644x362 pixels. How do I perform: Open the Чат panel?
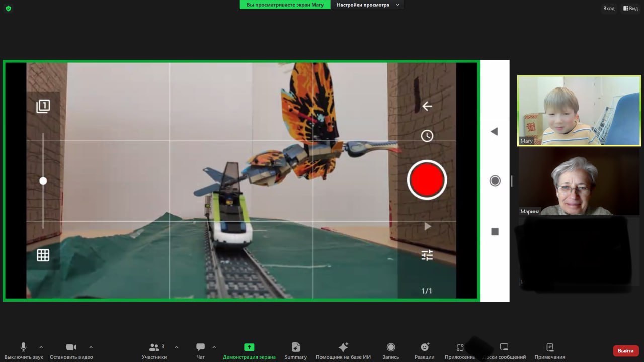click(200, 350)
